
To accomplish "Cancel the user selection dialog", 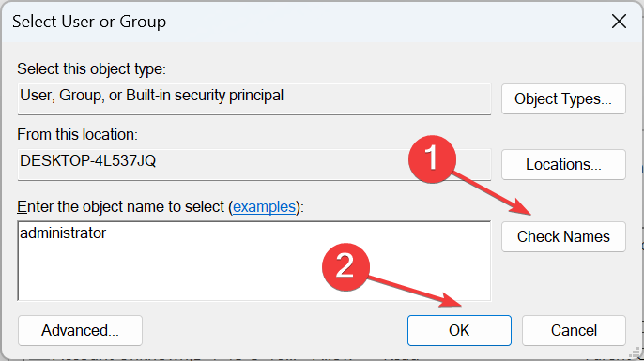I will click(574, 330).
